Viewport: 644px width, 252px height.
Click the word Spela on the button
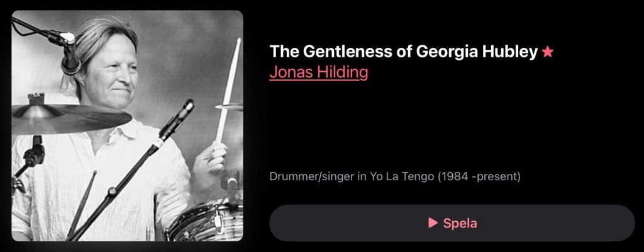pos(460,223)
